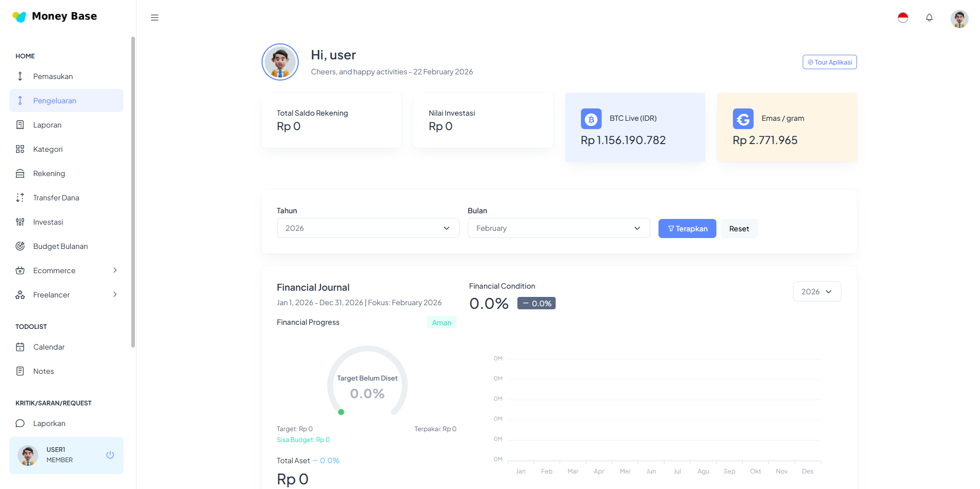
Task: Toggle the sidebar with hamburger icon
Action: click(155, 17)
